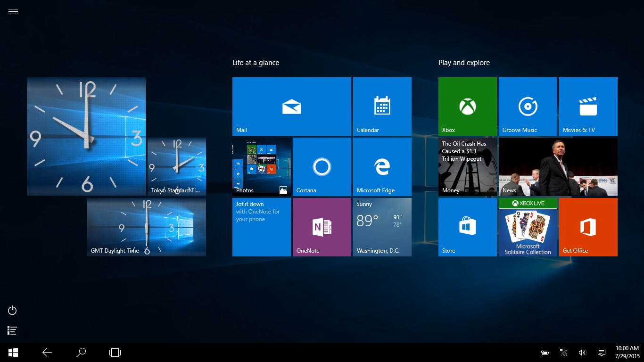Open the Photos live tile

click(x=261, y=166)
